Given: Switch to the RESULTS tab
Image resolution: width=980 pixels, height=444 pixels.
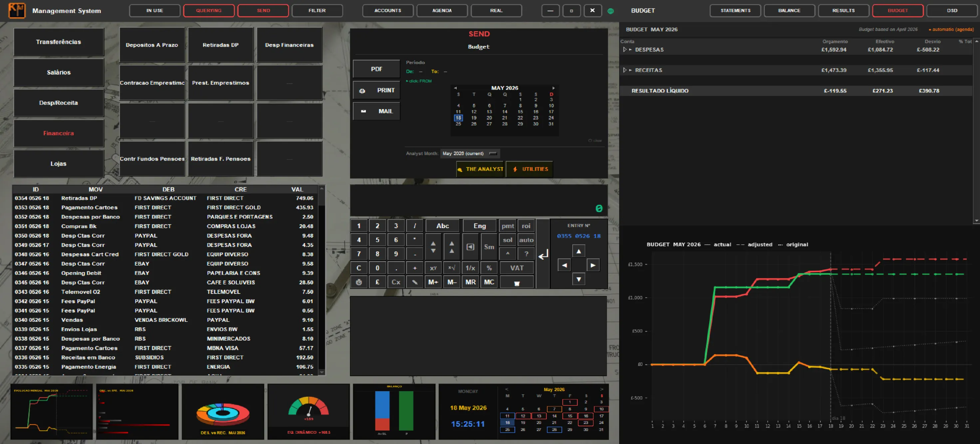Looking at the screenshot, I should pos(843,11).
